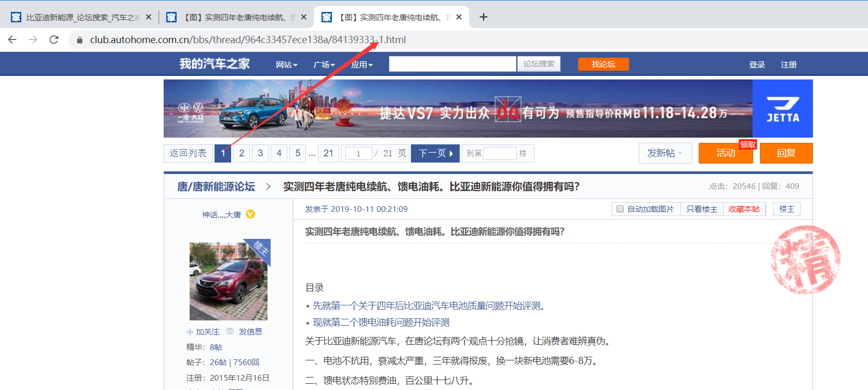Click the orange 找论坛 button
The image size is (868, 390).
[604, 64]
